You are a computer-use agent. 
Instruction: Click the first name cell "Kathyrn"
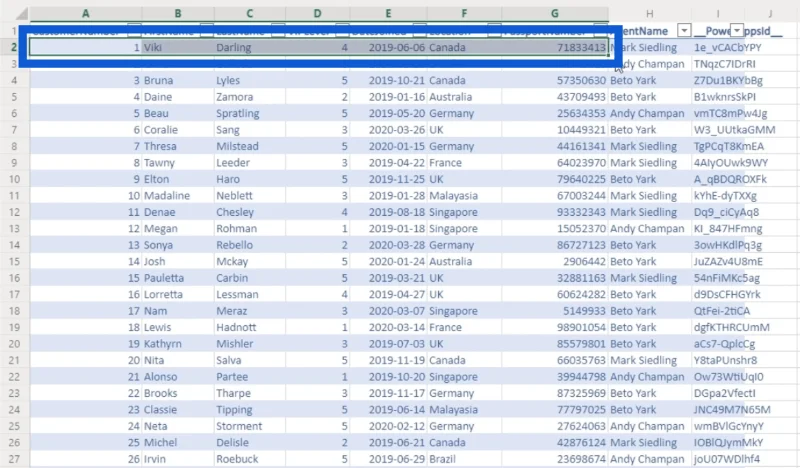(178, 343)
